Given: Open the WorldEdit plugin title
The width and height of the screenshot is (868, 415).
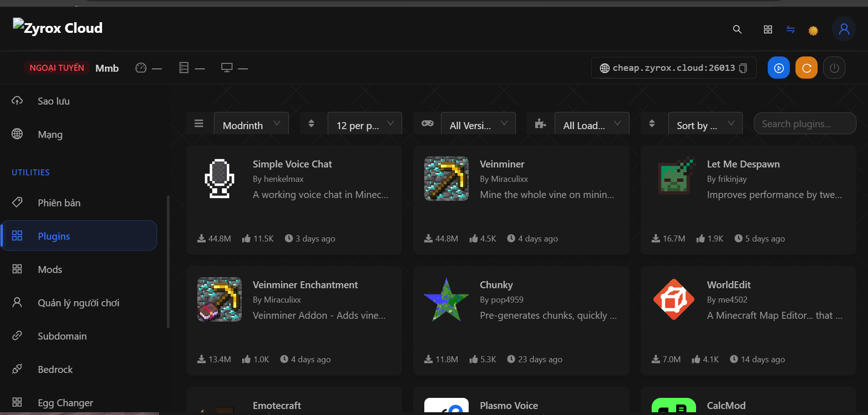Looking at the screenshot, I should [728, 285].
